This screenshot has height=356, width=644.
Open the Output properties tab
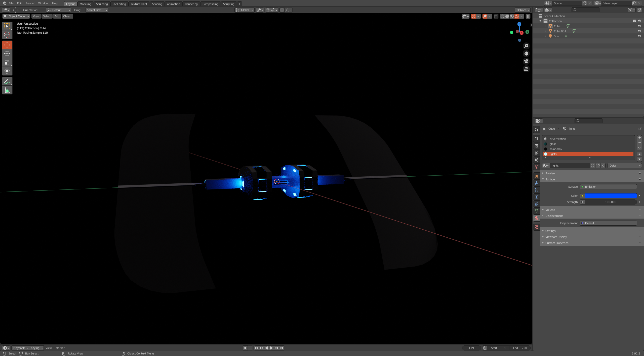[536, 145]
